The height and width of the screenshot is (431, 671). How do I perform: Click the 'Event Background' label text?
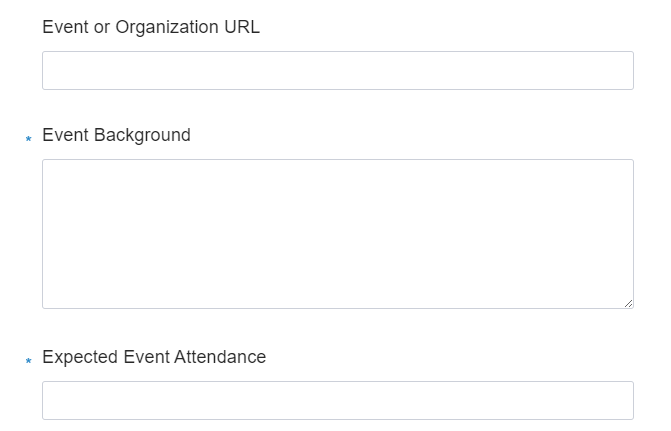point(116,135)
